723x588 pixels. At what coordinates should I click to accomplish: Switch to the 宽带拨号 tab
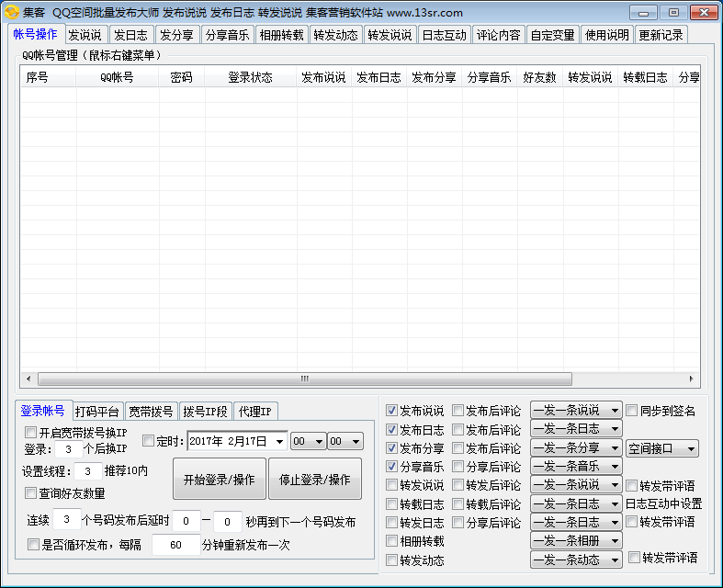151,412
